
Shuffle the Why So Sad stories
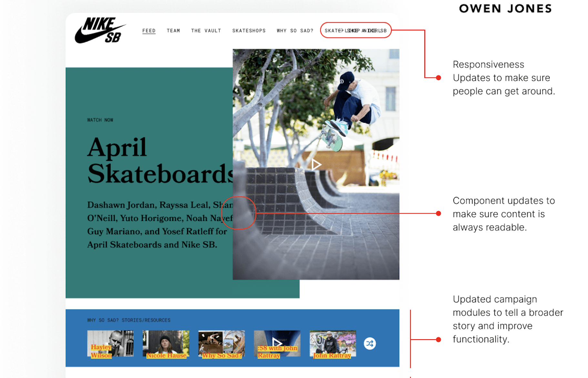click(x=370, y=343)
